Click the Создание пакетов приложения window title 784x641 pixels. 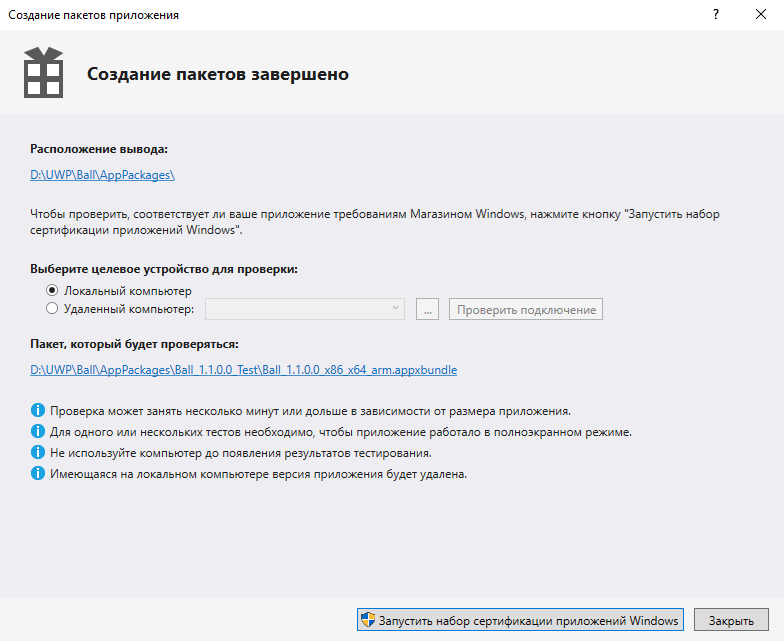tap(94, 15)
